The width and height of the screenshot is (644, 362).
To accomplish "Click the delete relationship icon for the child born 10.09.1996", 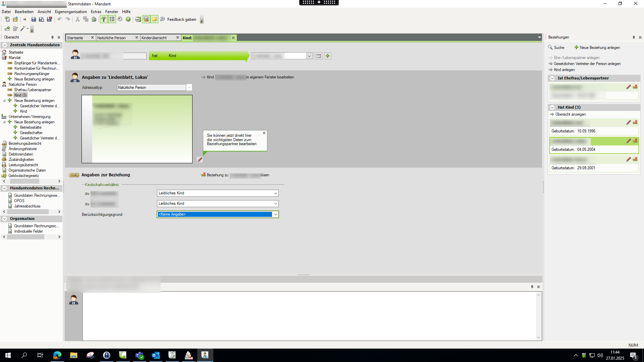I will 635,123.
